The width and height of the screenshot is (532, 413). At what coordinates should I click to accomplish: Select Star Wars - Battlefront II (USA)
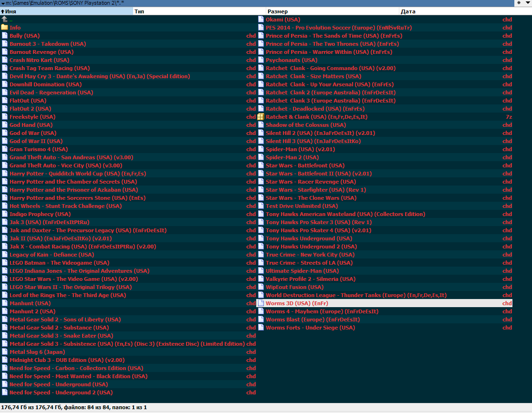[x=319, y=174]
